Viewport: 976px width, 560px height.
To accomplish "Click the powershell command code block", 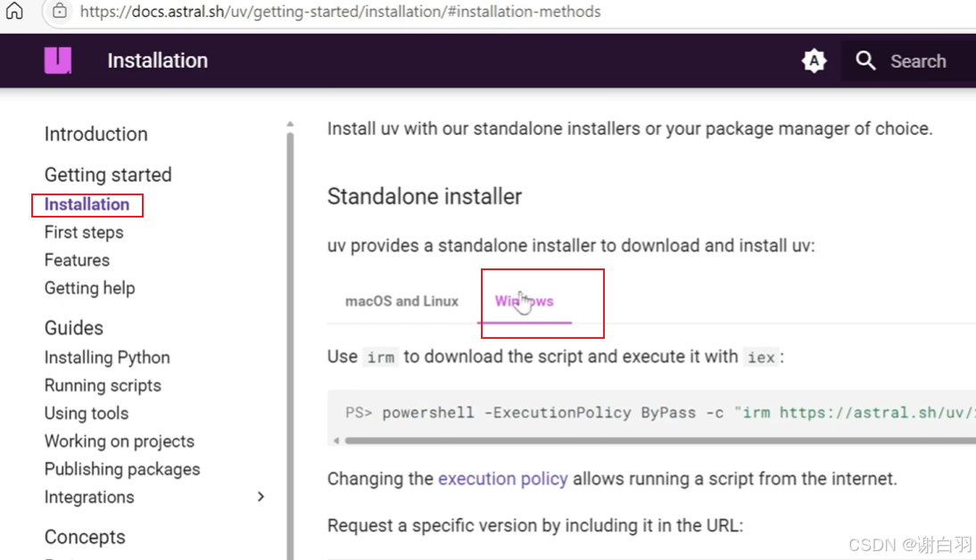I will coord(651,413).
